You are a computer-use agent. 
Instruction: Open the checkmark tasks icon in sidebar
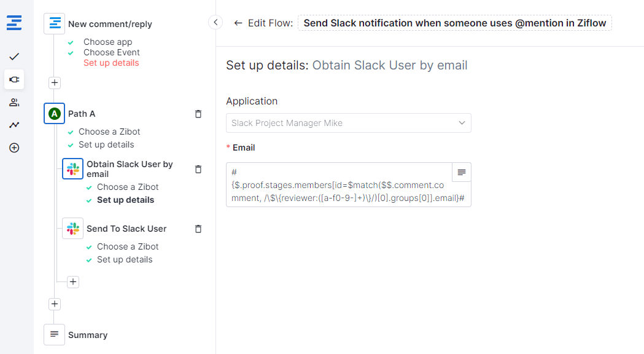14,57
